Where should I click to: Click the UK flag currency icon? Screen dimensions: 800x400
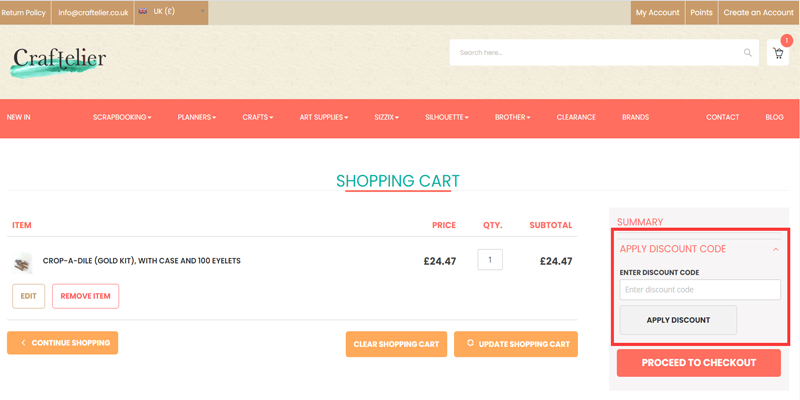click(x=143, y=11)
